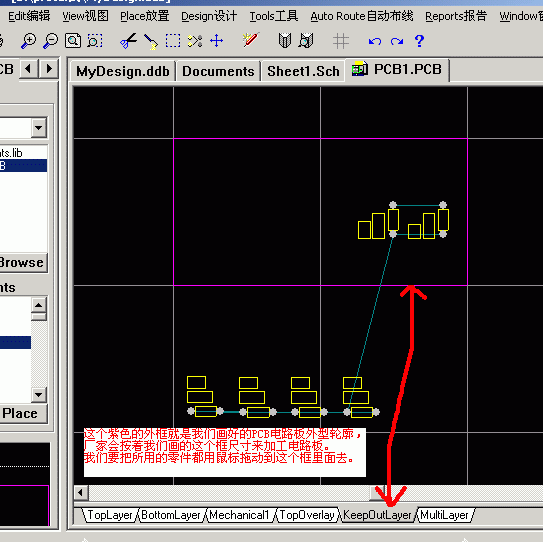Image resolution: width=543 pixels, height=542 pixels.
Task: Open help with the question mark icon
Action: [x=419, y=41]
